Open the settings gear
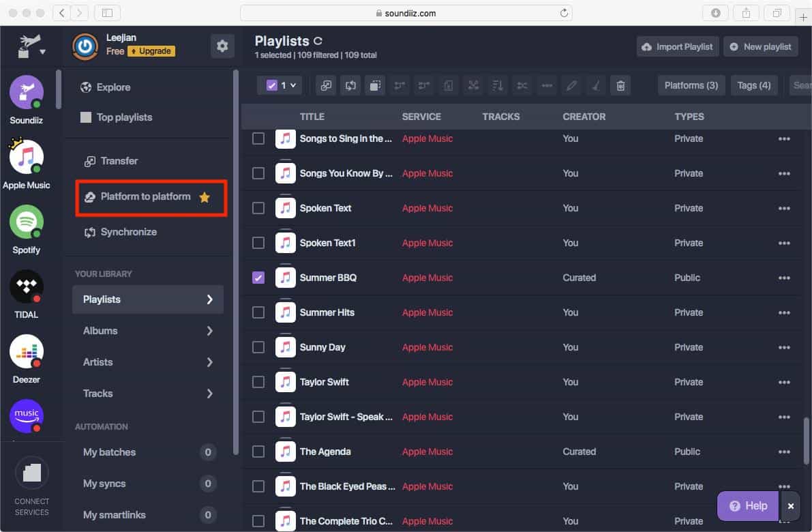 click(x=223, y=46)
